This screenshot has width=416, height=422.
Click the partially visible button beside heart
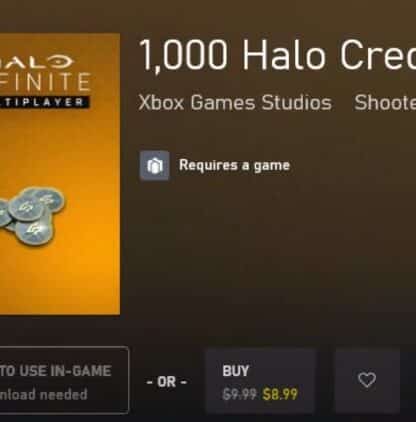[411, 381]
